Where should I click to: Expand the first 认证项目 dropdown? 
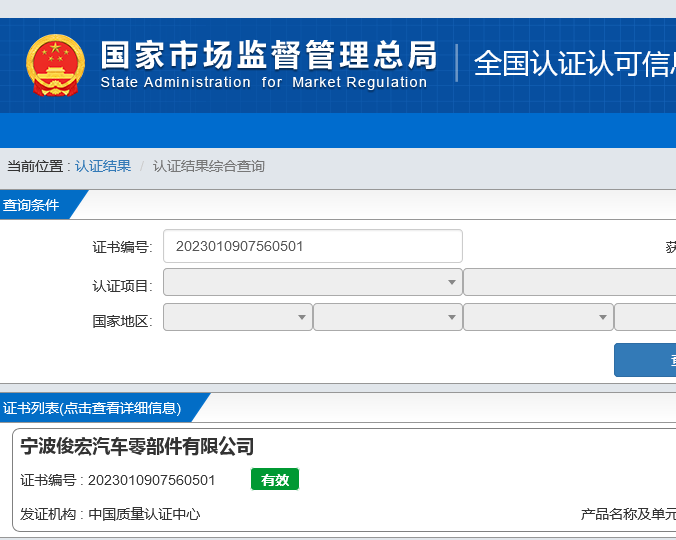click(312, 282)
